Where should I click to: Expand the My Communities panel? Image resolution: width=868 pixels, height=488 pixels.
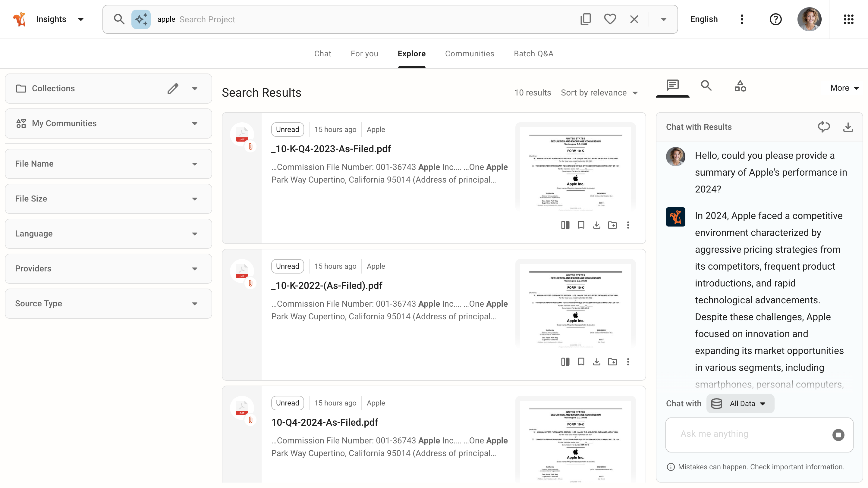pos(194,124)
